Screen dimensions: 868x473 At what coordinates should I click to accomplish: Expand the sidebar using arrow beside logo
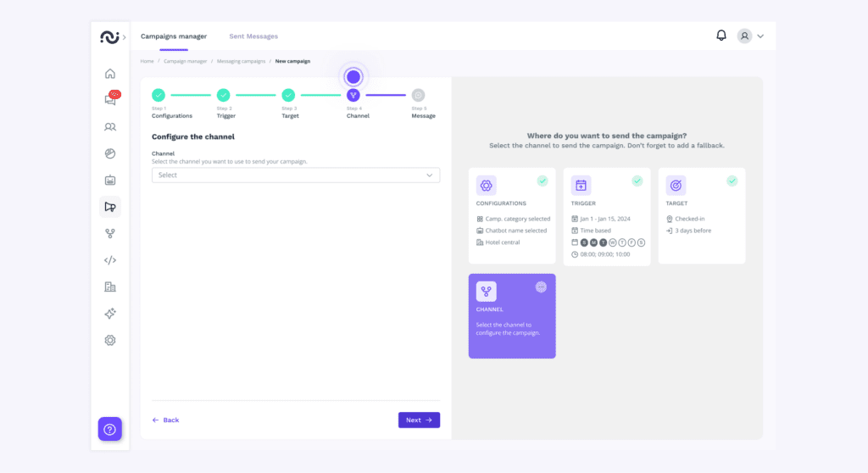point(125,37)
